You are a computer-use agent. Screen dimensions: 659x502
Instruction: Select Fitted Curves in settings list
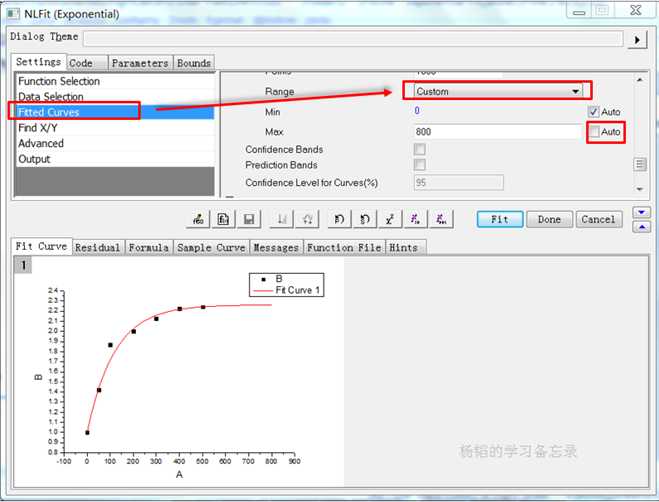(115, 112)
